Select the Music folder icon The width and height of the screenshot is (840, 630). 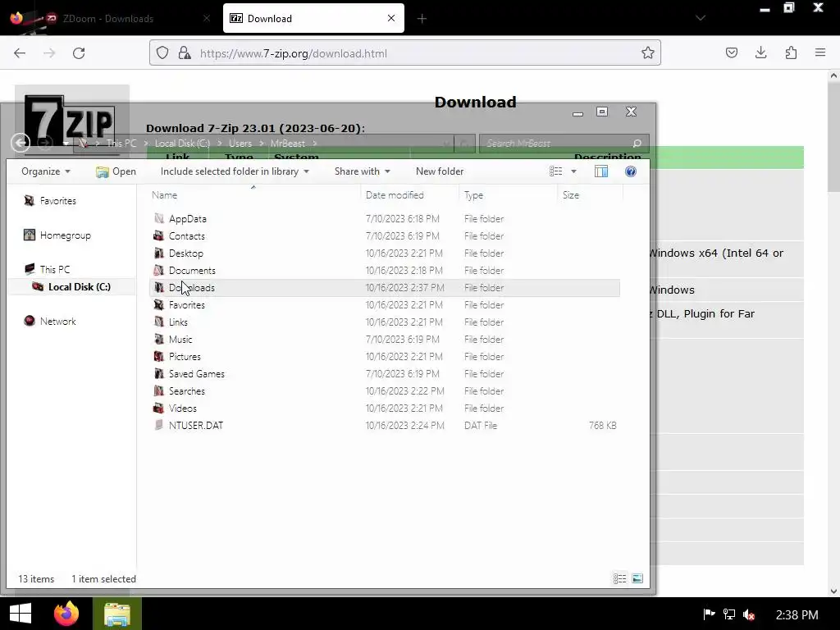click(x=158, y=339)
